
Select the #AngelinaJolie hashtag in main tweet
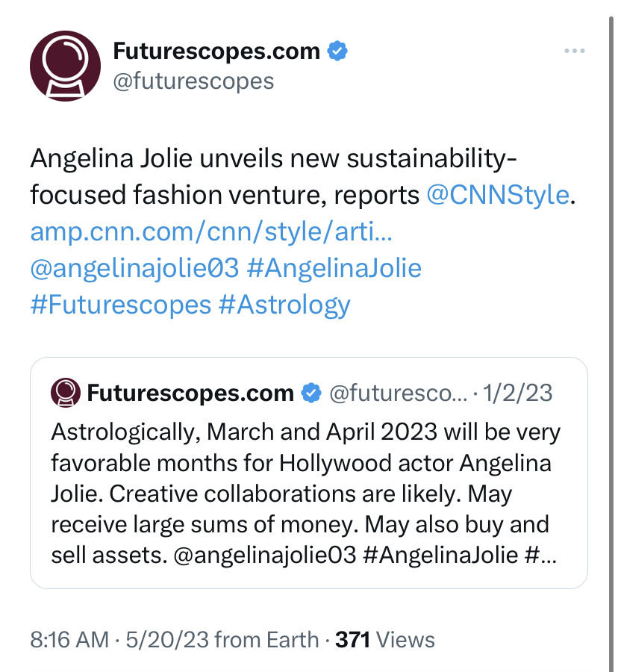click(x=334, y=268)
